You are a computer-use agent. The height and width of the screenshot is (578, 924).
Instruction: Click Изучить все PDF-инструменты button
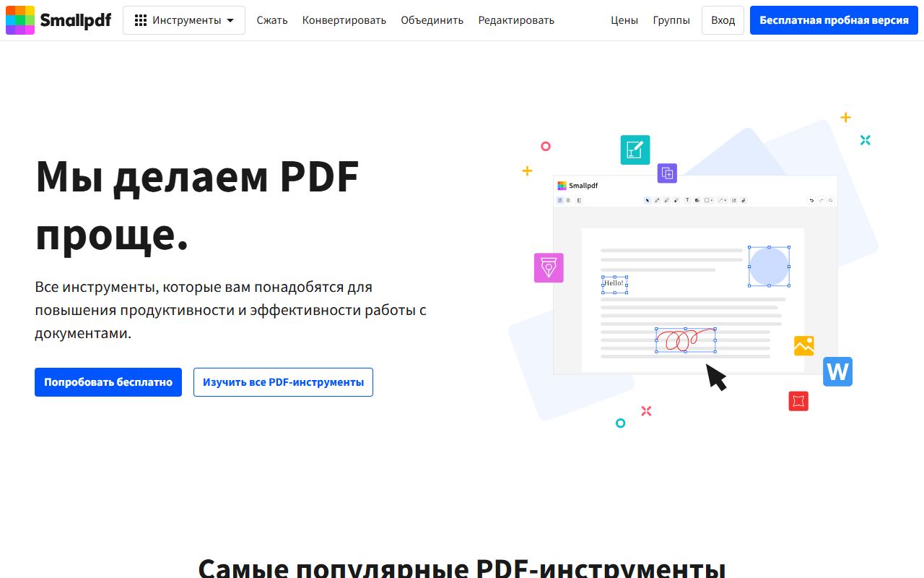pos(283,382)
